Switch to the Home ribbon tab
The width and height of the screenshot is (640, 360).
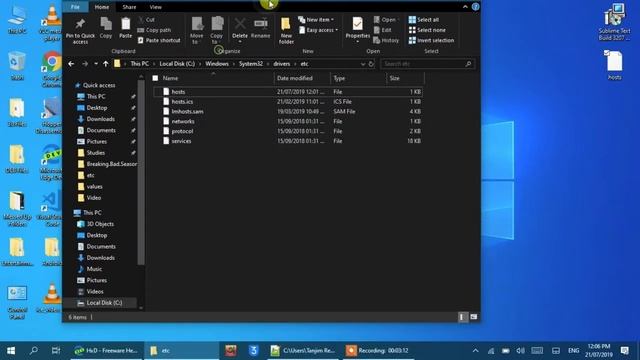click(x=102, y=7)
